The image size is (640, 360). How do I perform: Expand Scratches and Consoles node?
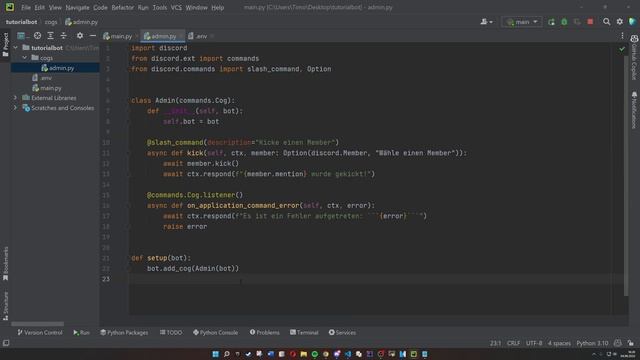pyautogui.click(x=16, y=108)
